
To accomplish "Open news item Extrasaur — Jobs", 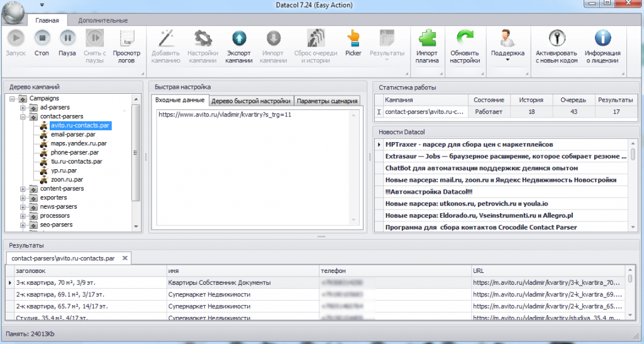I will [x=506, y=157].
